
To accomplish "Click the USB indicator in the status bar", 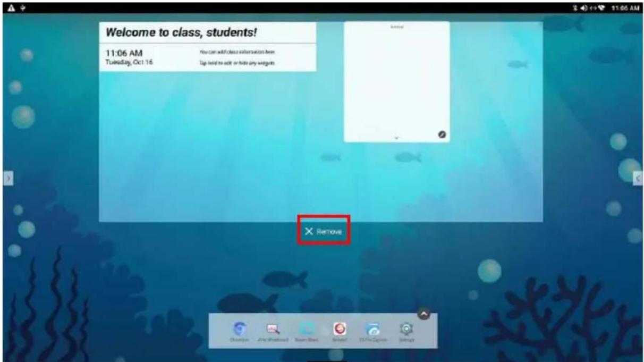I will coord(23,8).
